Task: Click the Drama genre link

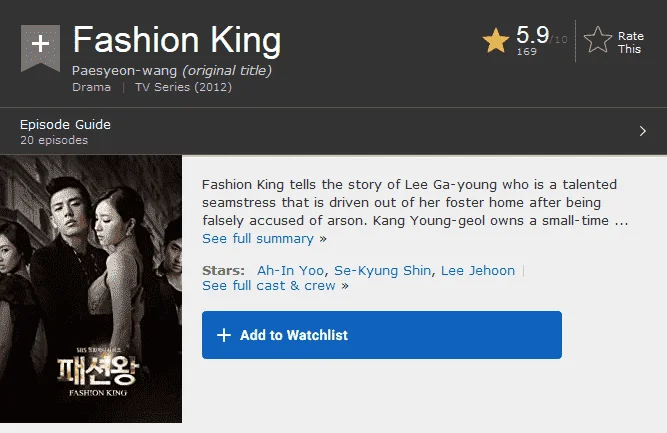Action: pyautogui.click(x=91, y=87)
